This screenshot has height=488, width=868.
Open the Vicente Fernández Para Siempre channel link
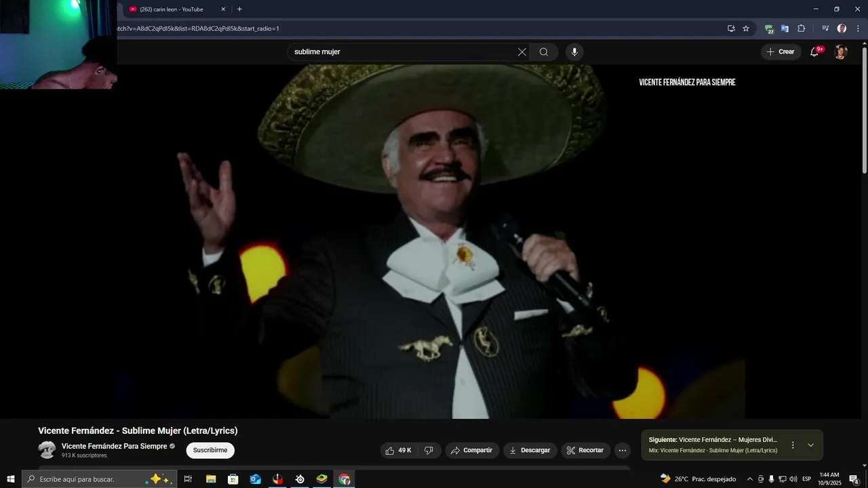point(114,447)
